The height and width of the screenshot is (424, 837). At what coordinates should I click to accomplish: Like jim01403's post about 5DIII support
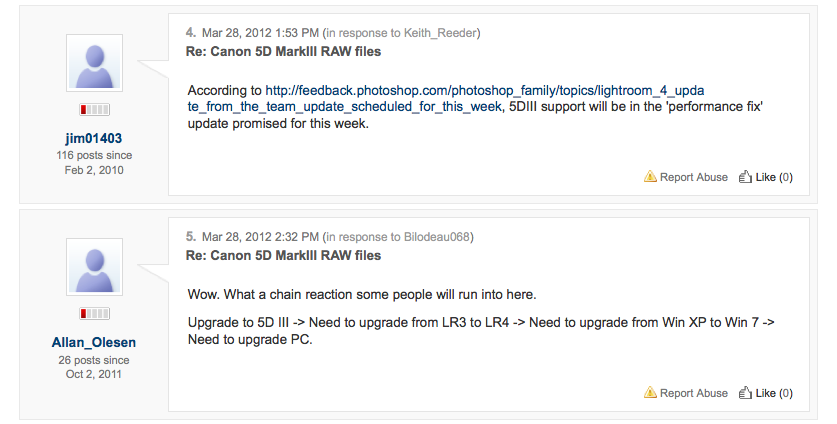[766, 177]
